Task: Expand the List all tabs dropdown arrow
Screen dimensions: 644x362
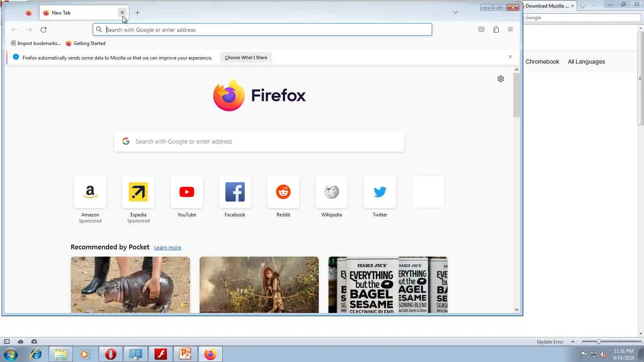Action: click(456, 12)
